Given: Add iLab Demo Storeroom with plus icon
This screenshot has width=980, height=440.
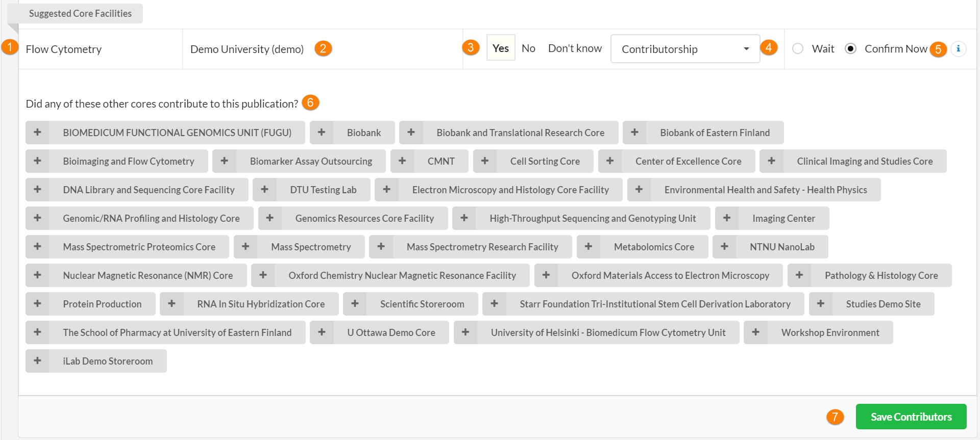Looking at the screenshot, I should coord(37,361).
